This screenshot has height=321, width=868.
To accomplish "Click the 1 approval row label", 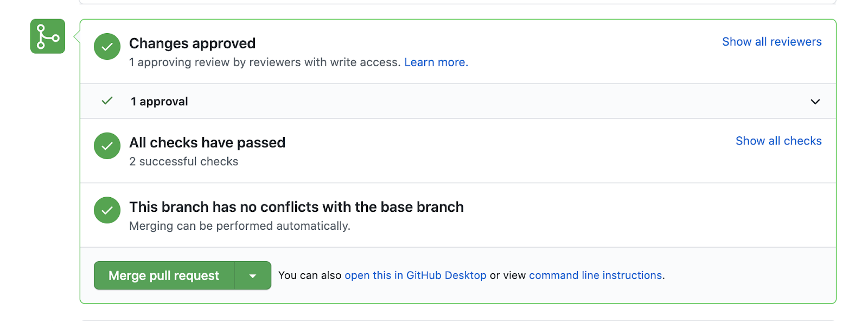I will tap(159, 102).
